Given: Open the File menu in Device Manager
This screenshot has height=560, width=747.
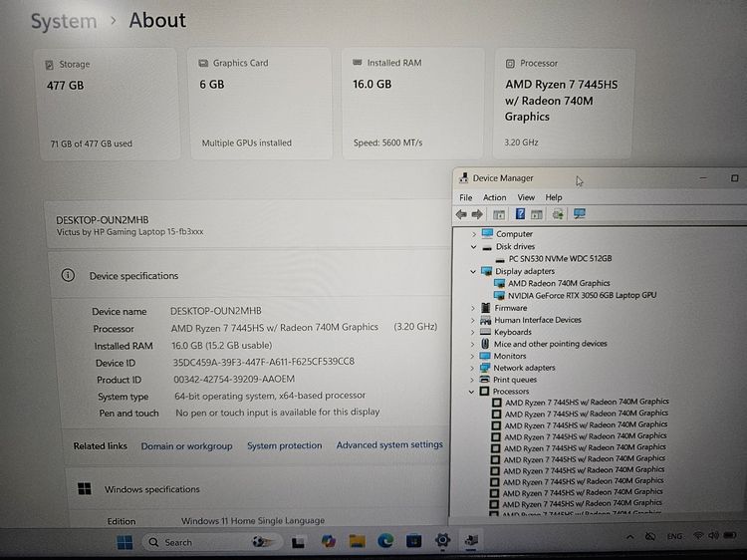Looking at the screenshot, I should tap(465, 197).
